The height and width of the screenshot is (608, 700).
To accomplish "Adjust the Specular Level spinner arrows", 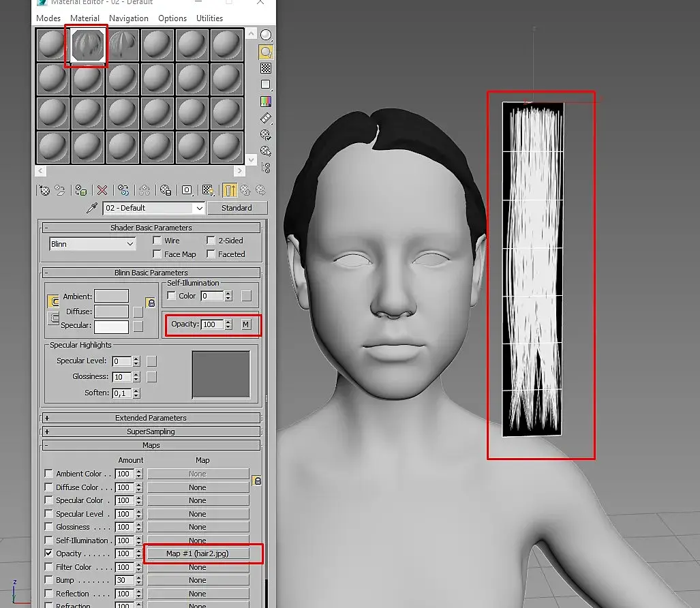I will pos(136,361).
